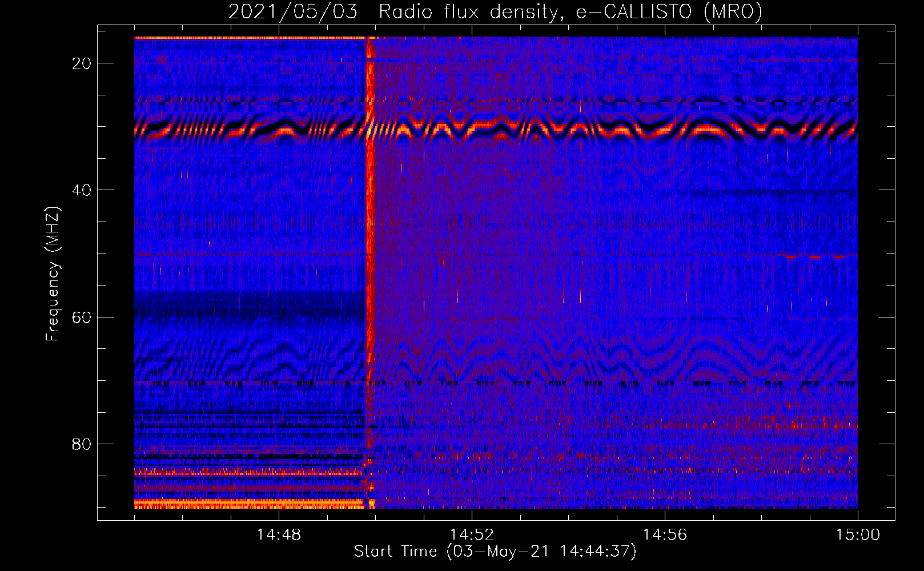
Task: Click the 80 frequency tick label
Action: point(82,444)
